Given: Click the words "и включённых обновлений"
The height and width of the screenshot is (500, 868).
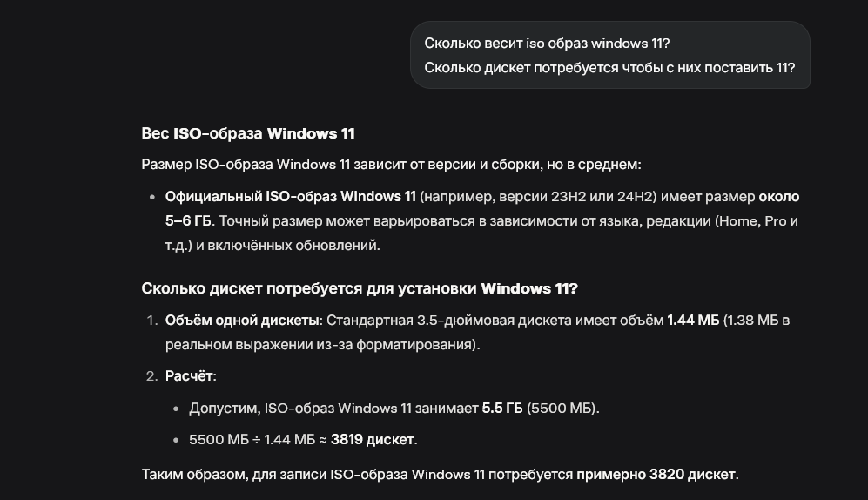Looking at the screenshot, I should [x=288, y=246].
